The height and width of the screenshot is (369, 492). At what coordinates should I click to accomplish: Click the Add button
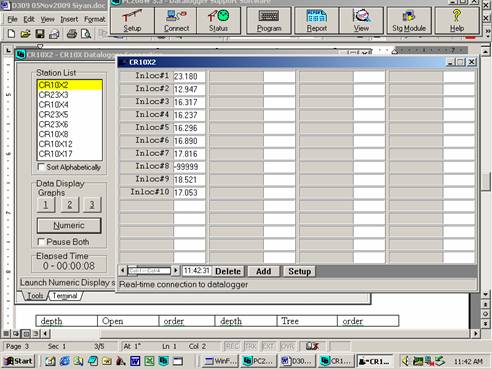[263, 271]
